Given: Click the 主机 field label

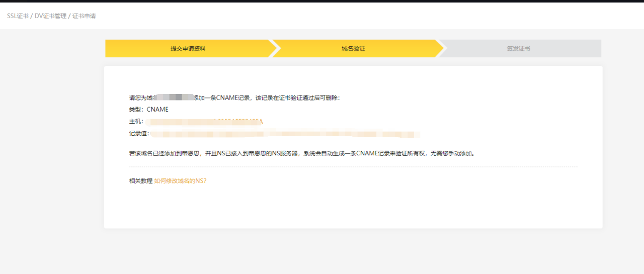Looking at the screenshot, I should pos(135,122).
